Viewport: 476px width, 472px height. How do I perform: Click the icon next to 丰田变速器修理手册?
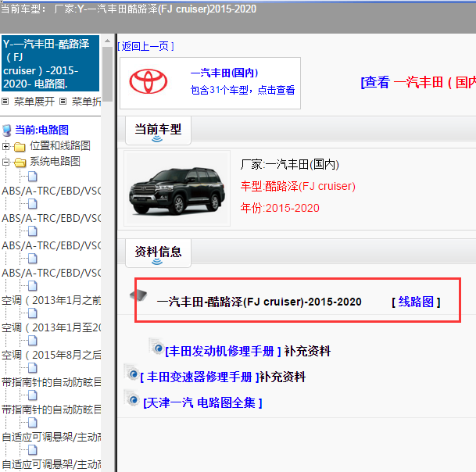click(x=132, y=372)
